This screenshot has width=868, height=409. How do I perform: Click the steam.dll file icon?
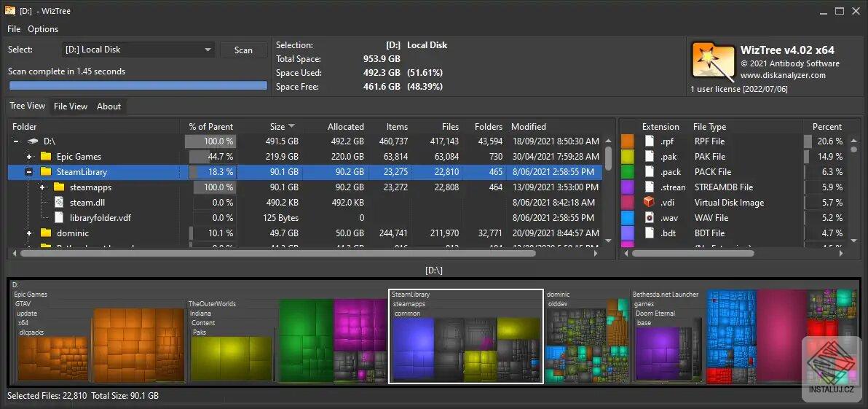[59, 203]
